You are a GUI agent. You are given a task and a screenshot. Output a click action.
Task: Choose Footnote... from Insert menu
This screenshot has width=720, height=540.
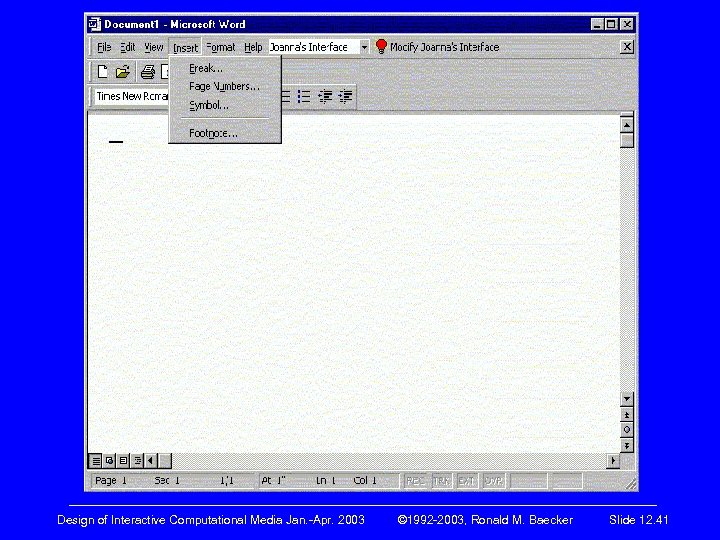point(225,133)
